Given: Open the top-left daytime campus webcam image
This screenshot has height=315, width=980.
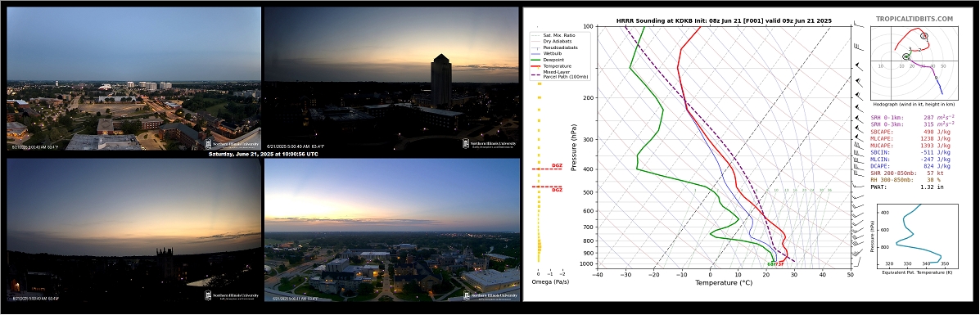Looking at the screenshot, I should tap(133, 79).
